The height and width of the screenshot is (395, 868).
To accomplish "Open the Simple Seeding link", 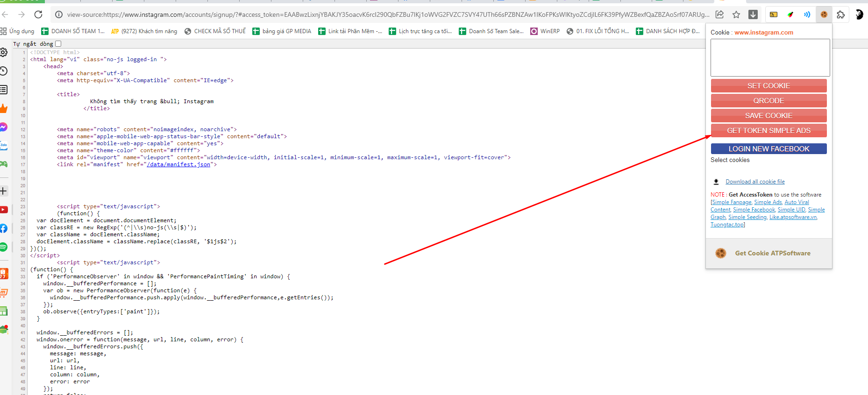I will click(747, 217).
